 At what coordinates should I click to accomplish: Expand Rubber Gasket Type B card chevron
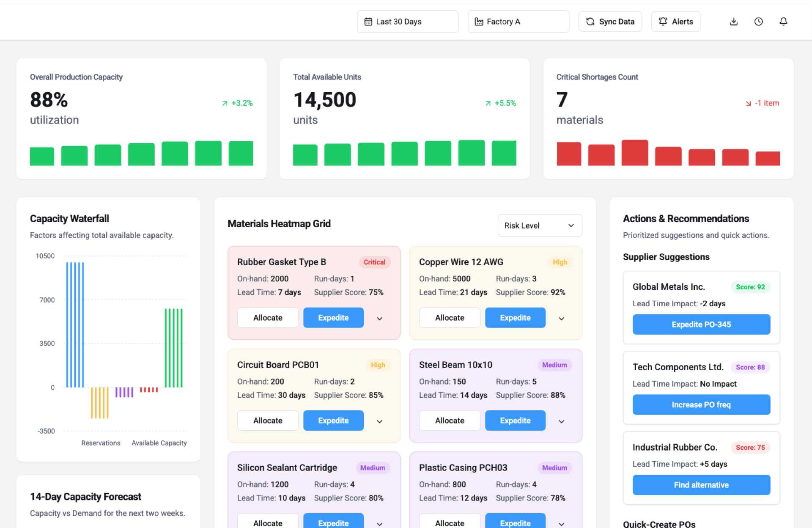tap(379, 319)
